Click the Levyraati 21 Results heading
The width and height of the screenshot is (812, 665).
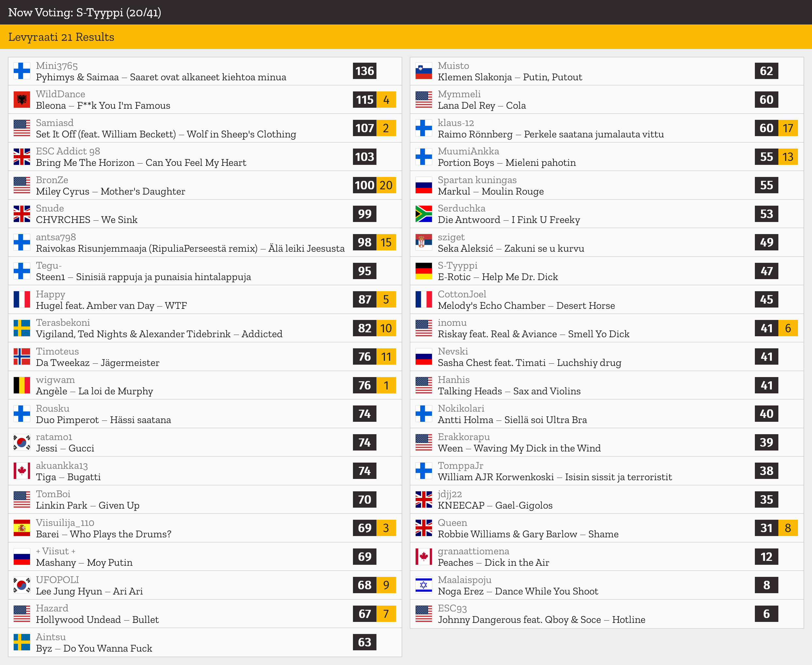point(61,37)
